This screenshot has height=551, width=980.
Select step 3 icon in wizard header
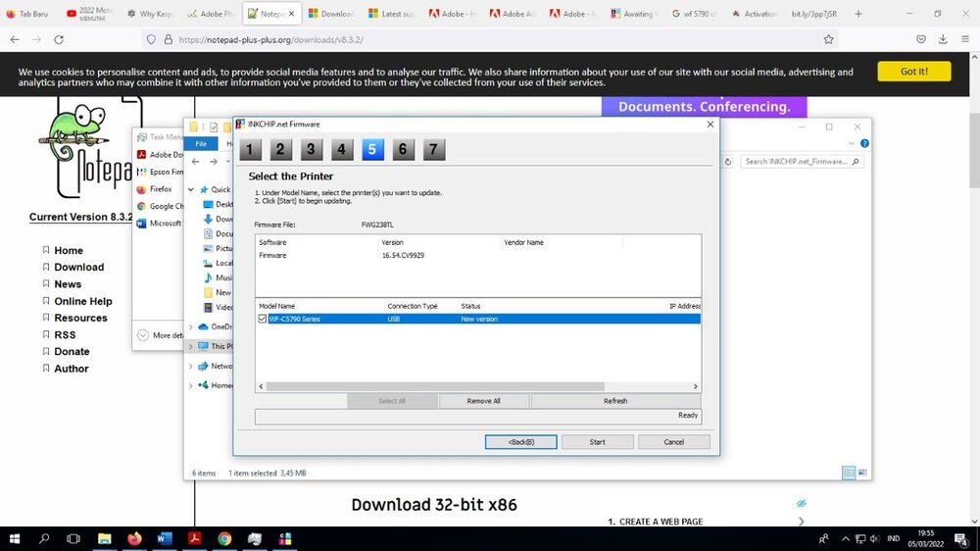[311, 149]
